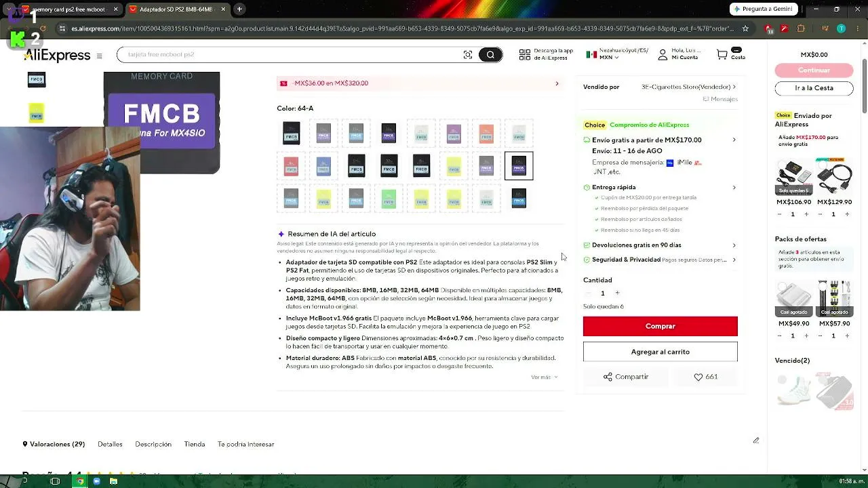Open File Explorer from the taskbar

(113, 481)
